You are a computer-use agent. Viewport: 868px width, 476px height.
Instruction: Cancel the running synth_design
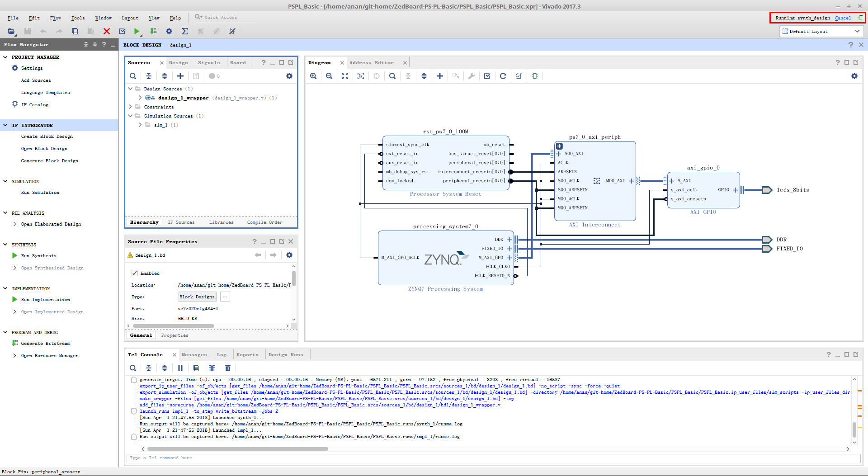[x=843, y=18]
